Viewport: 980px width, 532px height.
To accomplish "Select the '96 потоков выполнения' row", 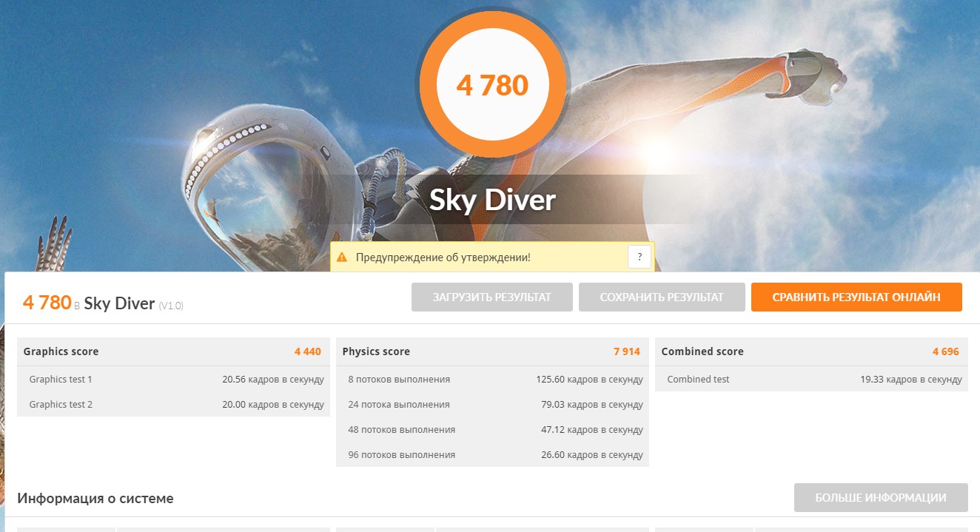I will (x=492, y=454).
